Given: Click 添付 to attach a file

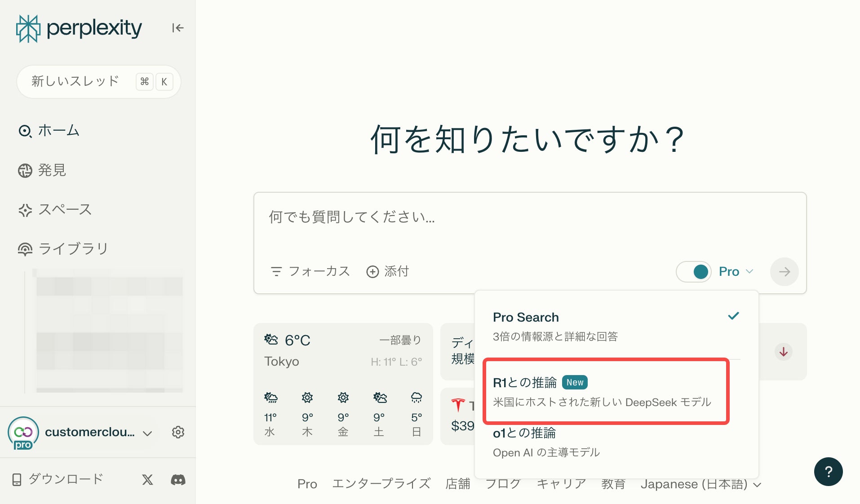Looking at the screenshot, I should pyautogui.click(x=387, y=271).
